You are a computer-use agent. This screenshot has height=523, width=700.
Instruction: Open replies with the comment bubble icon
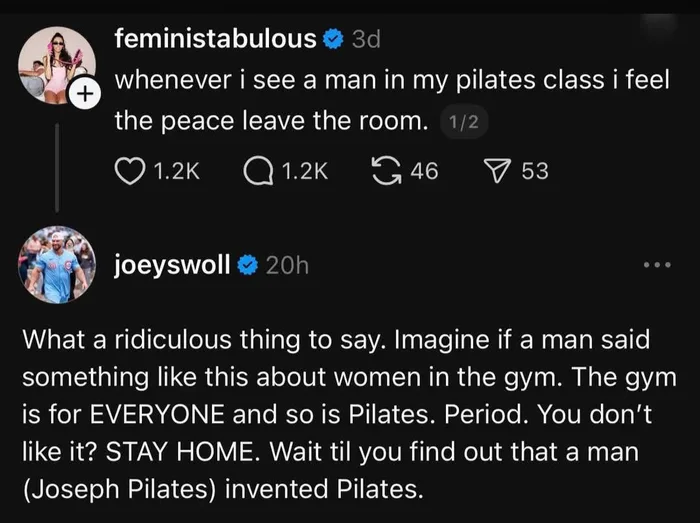(258, 171)
